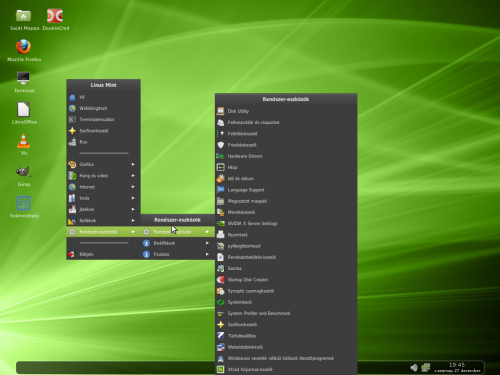This screenshot has width=500, height=375.
Task: Launch LibreOffice desktop icon
Action: point(24,110)
